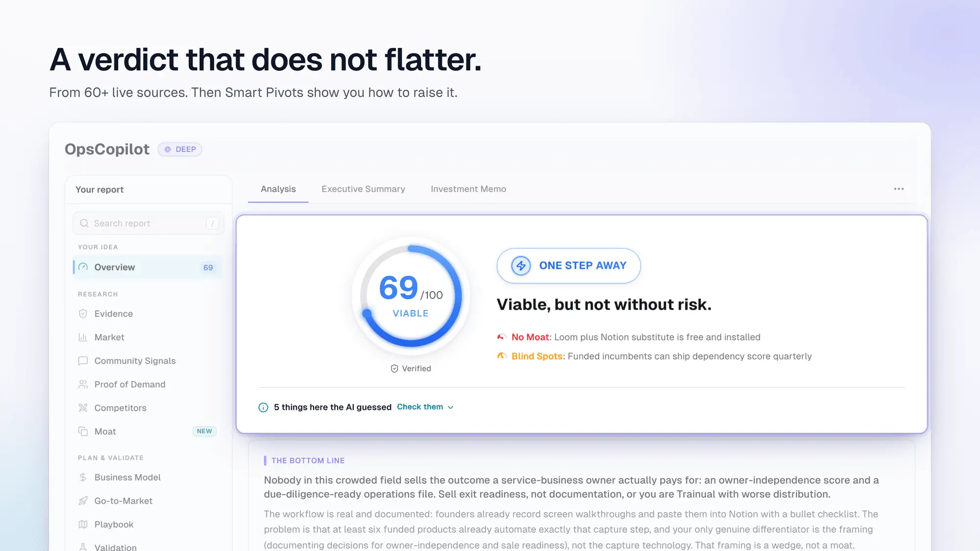Click the Proof of Demand people icon

pyautogui.click(x=83, y=384)
